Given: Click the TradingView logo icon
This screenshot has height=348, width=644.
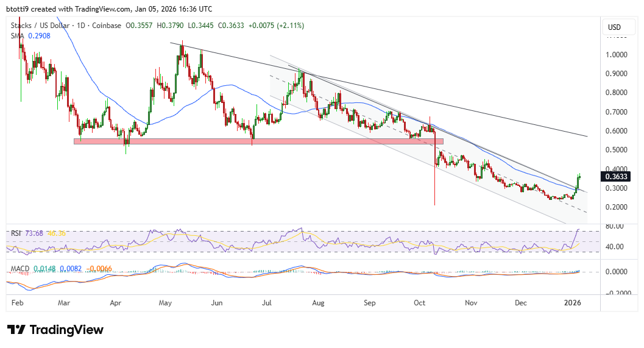Looking at the screenshot, I should 16,330.
